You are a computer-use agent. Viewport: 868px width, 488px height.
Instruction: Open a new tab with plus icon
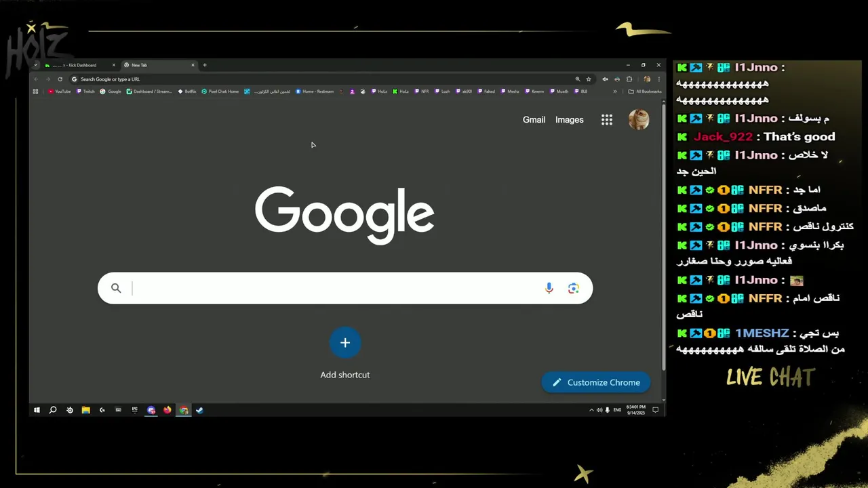[x=205, y=65]
